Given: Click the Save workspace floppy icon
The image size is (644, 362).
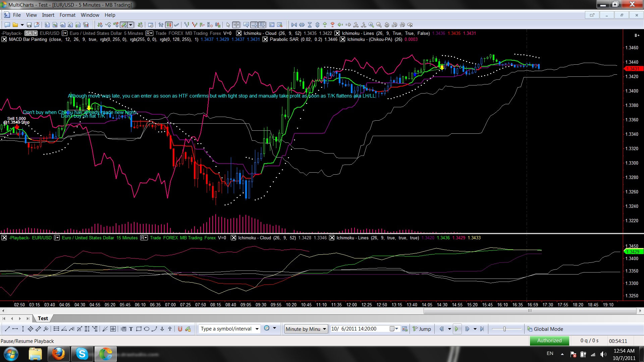Looking at the screenshot, I should (29, 25).
